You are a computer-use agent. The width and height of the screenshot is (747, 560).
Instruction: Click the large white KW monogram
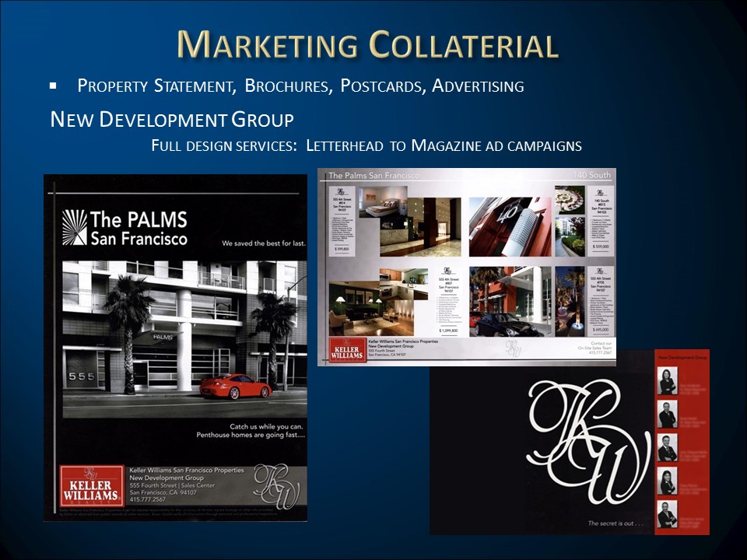click(589, 442)
